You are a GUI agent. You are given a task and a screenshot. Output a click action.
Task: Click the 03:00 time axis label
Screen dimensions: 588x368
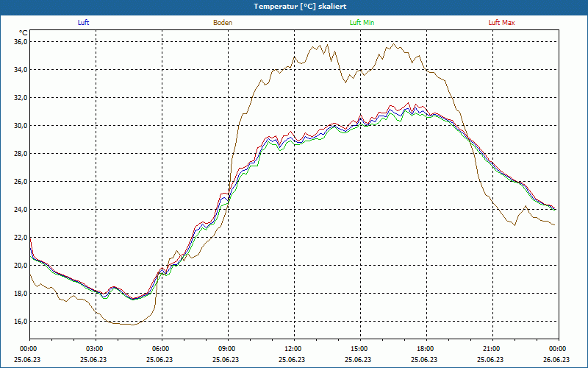click(x=96, y=349)
